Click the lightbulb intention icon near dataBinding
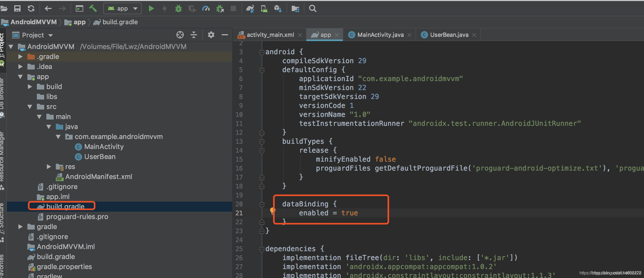644x278 pixels. pos(272,210)
